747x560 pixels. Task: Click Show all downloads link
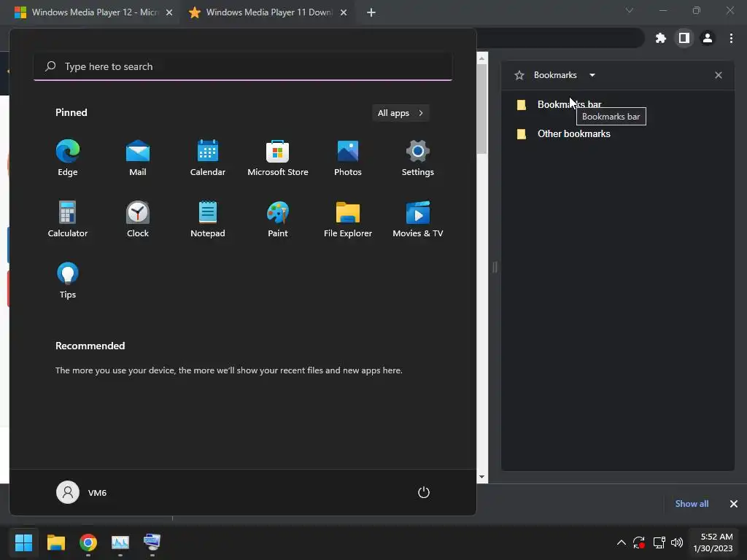[x=692, y=504]
